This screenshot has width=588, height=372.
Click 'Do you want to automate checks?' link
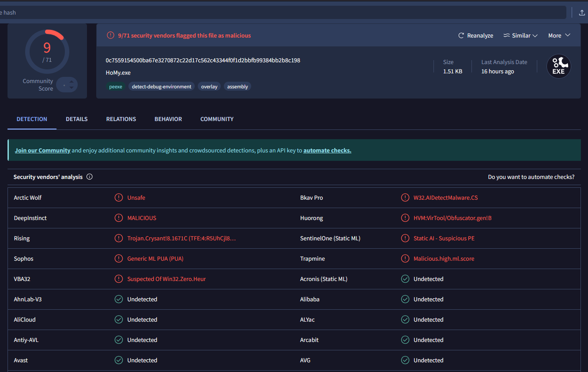tap(531, 177)
